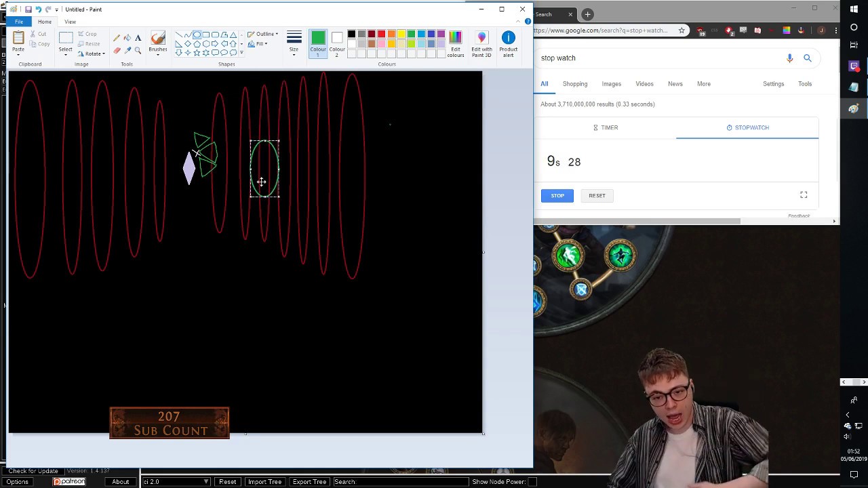The height and width of the screenshot is (488, 868).
Task: Open the Windows Start menu
Action: 854,9
